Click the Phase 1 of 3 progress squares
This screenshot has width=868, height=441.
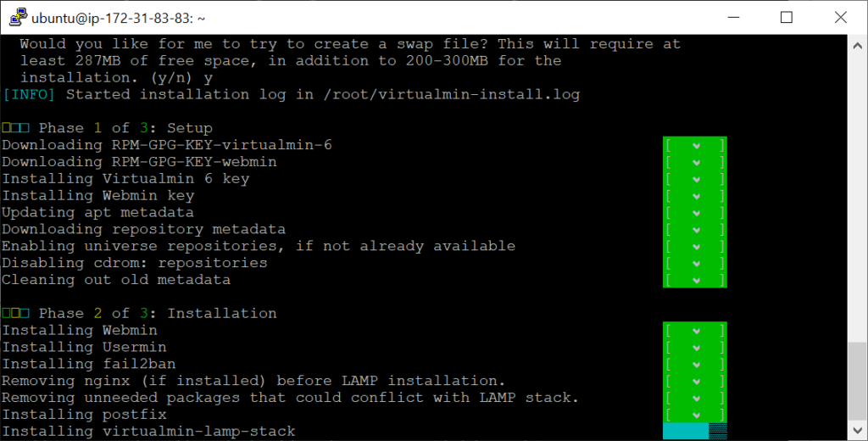tap(15, 128)
